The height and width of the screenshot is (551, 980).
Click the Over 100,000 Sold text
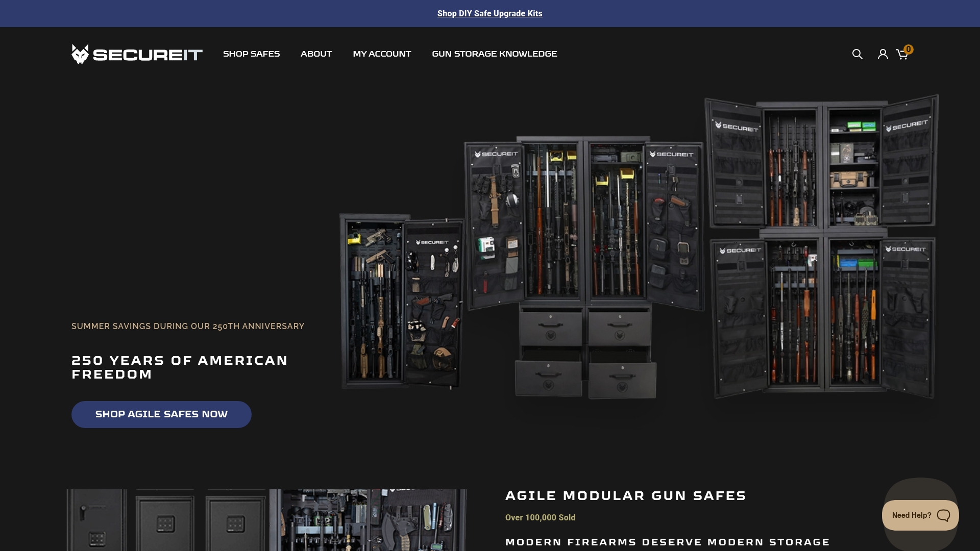coord(540,517)
